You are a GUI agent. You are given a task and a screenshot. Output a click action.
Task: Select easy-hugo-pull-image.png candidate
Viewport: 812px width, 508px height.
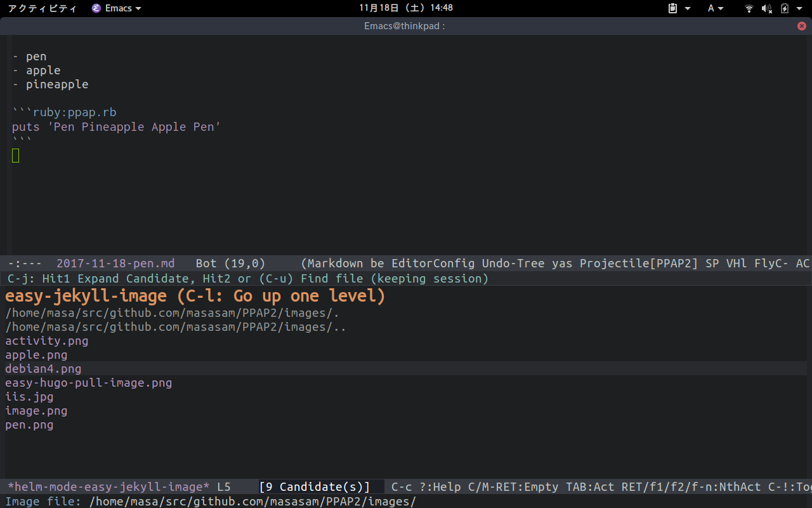point(89,383)
